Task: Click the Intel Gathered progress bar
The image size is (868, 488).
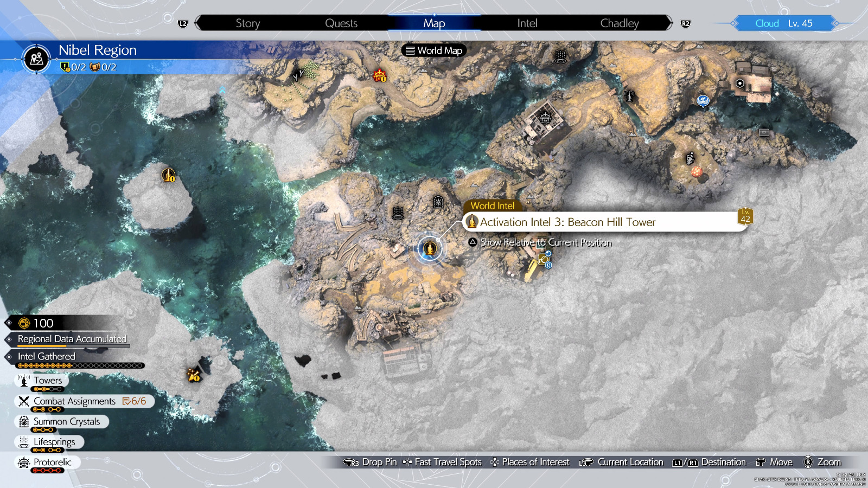Action: pyautogui.click(x=81, y=366)
